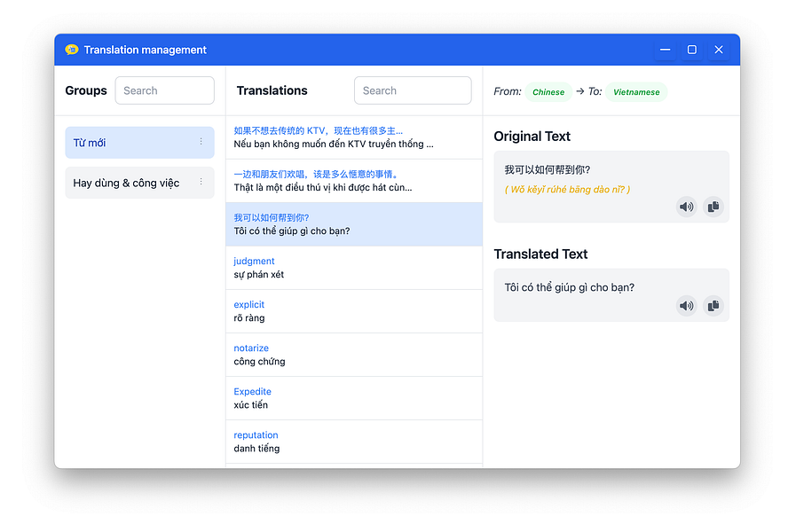Open the 'Thật là một điều thú vị' entry

pos(354,181)
